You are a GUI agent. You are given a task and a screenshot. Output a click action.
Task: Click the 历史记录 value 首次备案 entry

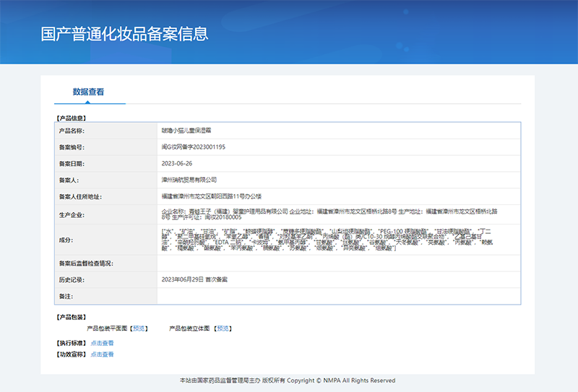click(x=194, y=279)
